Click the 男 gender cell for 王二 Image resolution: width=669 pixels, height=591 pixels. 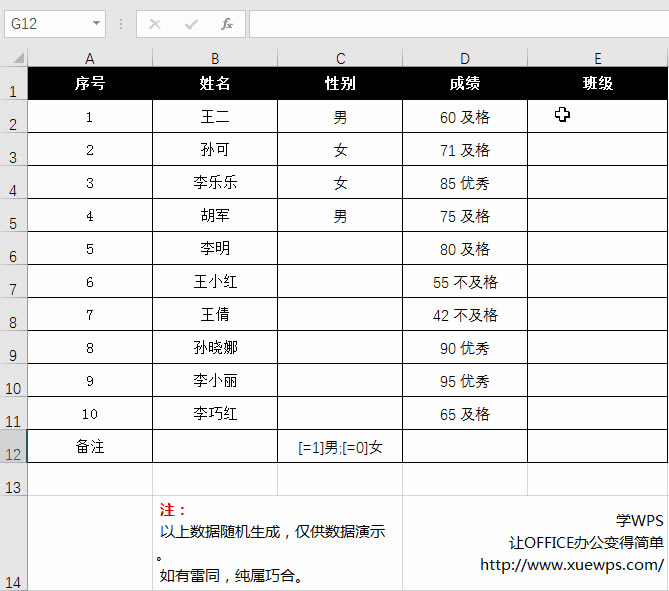click(340, 116)
